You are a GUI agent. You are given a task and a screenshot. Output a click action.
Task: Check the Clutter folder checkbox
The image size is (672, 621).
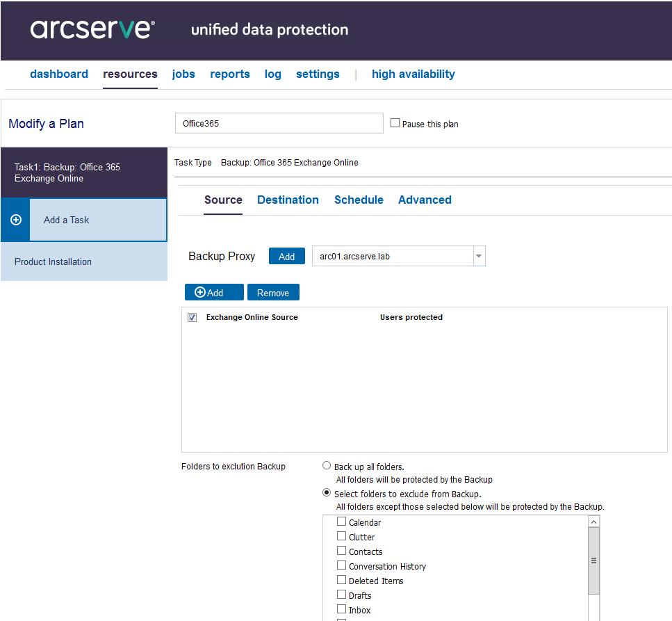(341, 536)
